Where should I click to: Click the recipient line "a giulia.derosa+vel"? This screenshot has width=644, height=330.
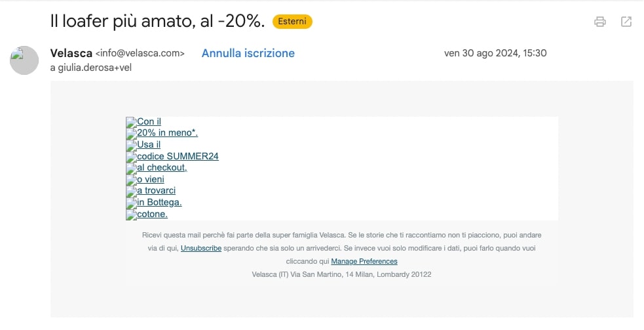[x=91, y=68]
